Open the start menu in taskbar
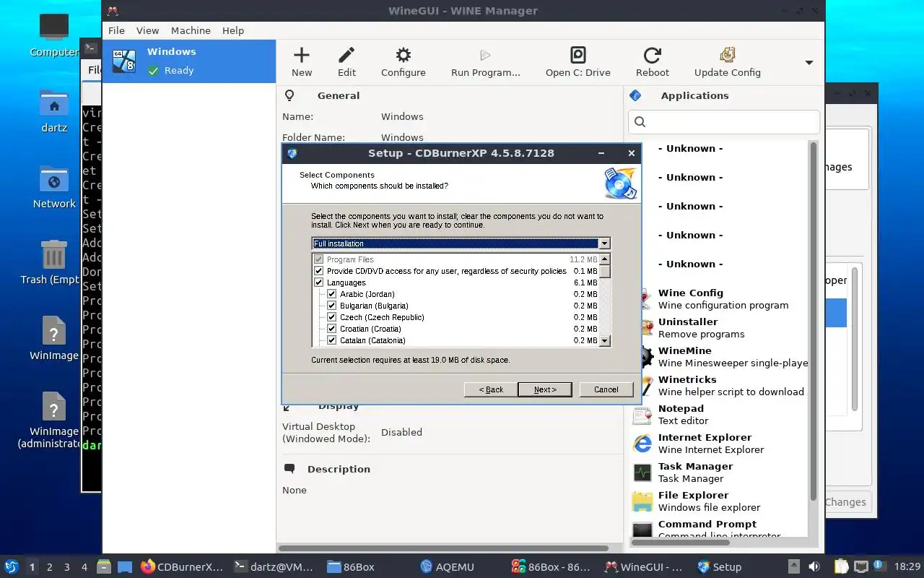Image resolution: width=924 pixels, height=578 pixels. tap(12, 567)
